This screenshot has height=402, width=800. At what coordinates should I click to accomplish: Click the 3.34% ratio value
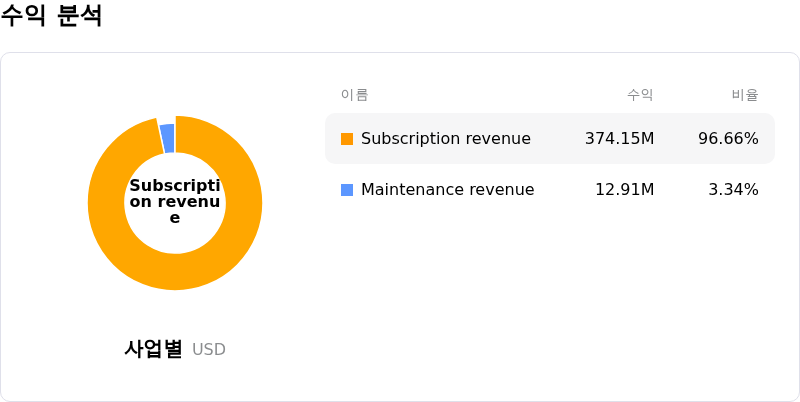[734, 190]
